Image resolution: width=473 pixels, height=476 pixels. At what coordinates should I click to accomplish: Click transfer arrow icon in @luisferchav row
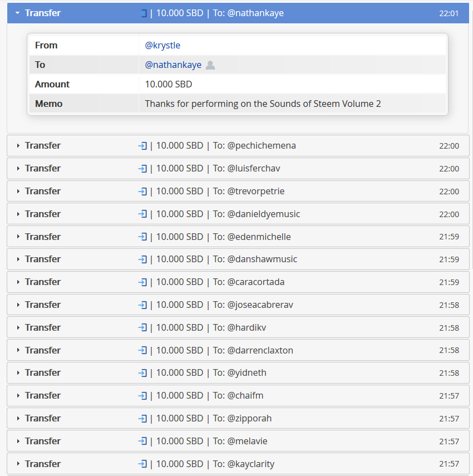tap(142, 169)
